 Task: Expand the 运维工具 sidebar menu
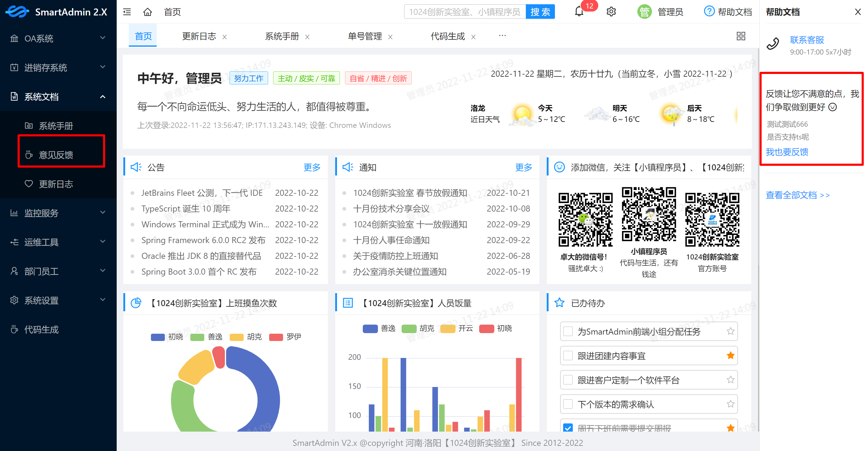click(x=58, y=242)
